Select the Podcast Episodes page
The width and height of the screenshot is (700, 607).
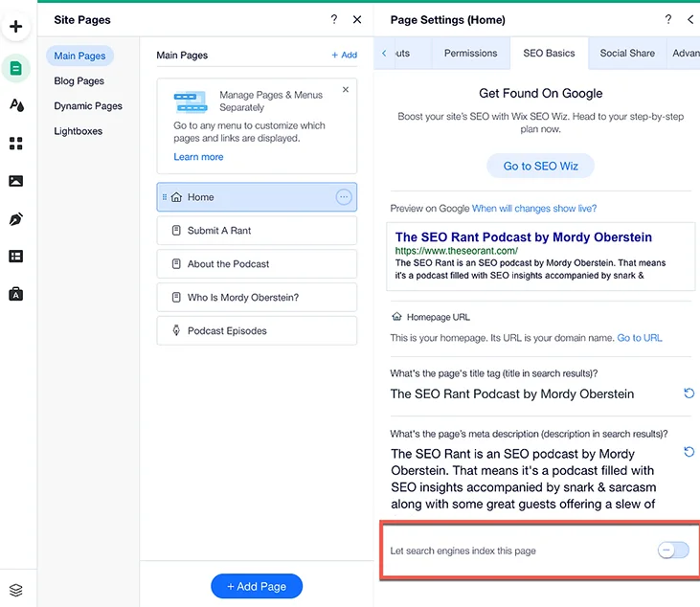[257, 330]
